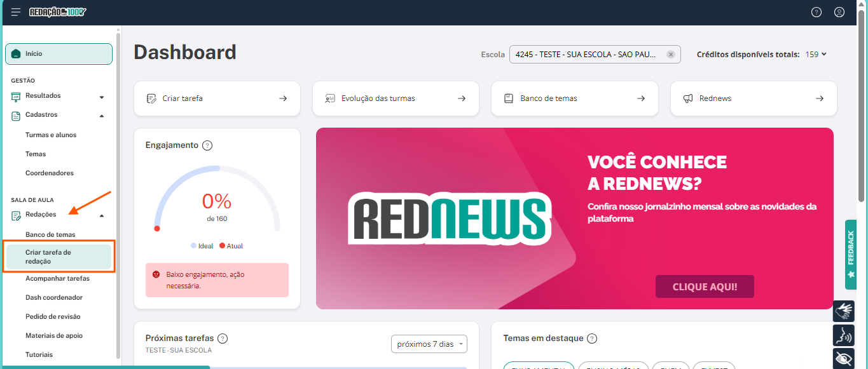
Task: Activate the voice reader accessibility icon
Action: 844,335
